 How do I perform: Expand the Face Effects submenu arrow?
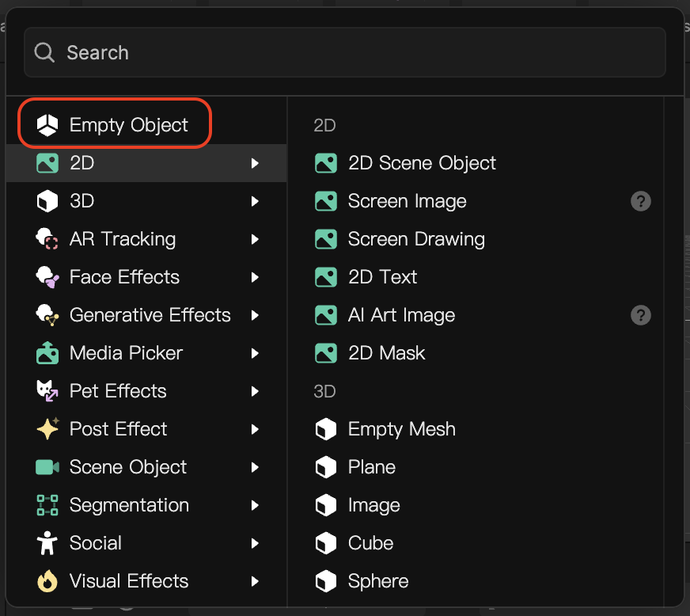pyautogui.click(x=254, y=277)
